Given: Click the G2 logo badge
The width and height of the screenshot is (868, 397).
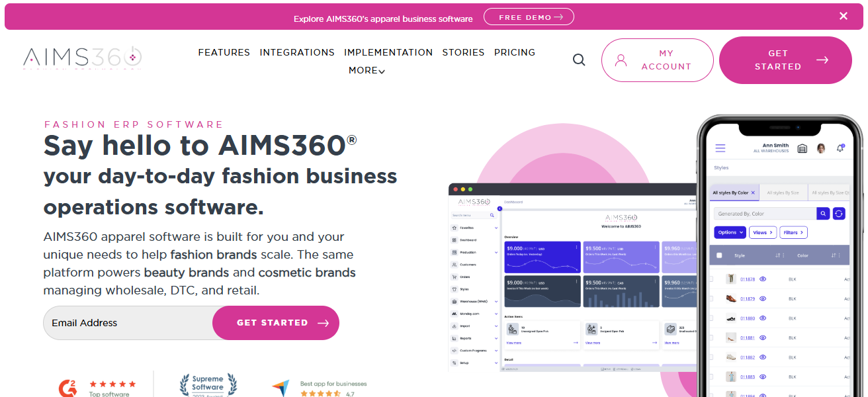Looking at the screenshot, I should pos(67,388).
